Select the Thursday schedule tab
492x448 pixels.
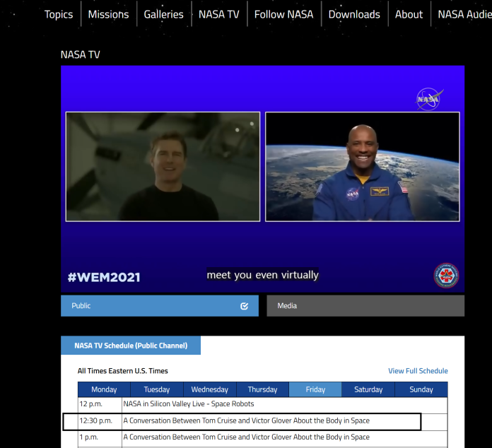click(x=262, y=389)
